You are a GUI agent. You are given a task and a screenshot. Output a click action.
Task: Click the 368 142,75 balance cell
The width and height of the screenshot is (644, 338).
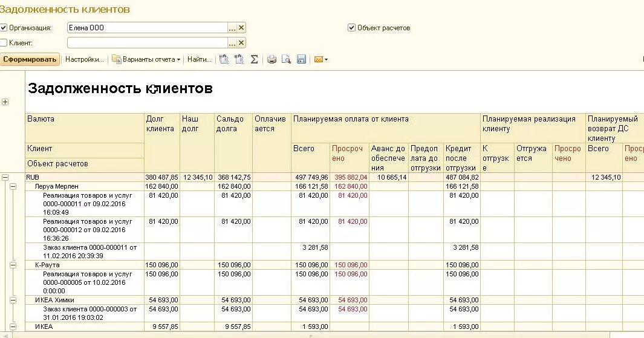[233, 177]
